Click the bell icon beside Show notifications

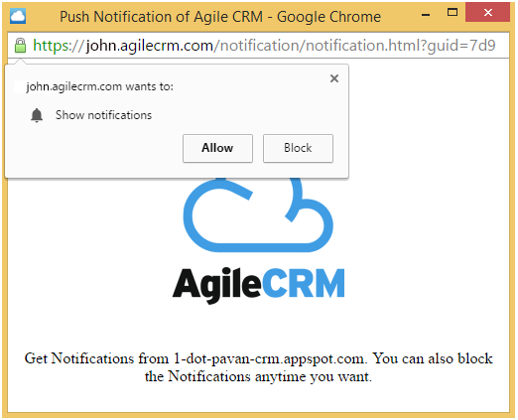pyautogui.click(x=37, y=115)
